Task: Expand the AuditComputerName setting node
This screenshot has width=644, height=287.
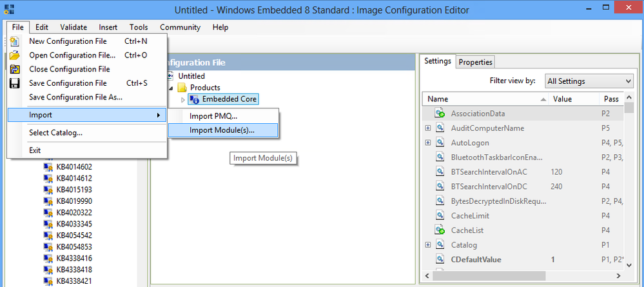Action: (428, 128)
